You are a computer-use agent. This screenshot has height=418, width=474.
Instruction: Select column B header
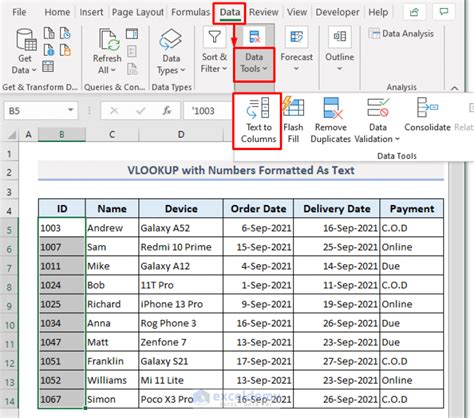[x=62, y=135]
